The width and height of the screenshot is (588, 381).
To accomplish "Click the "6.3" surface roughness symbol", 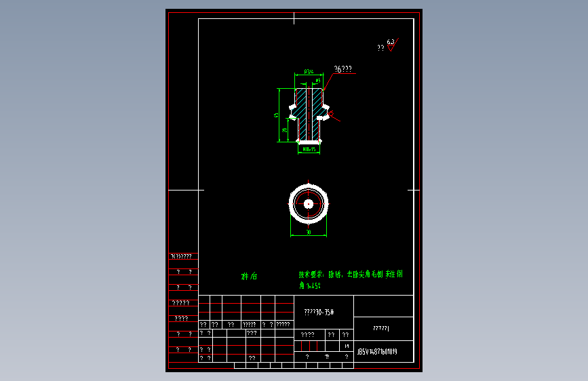I will pyautogui.click(x=392, y=44).
